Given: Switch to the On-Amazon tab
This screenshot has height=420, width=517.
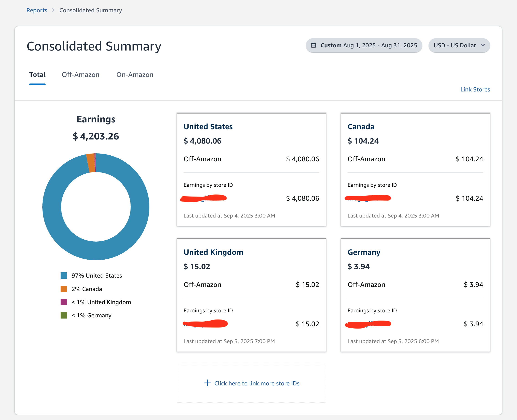Looking at the screenshot, I should coord(135,75).
